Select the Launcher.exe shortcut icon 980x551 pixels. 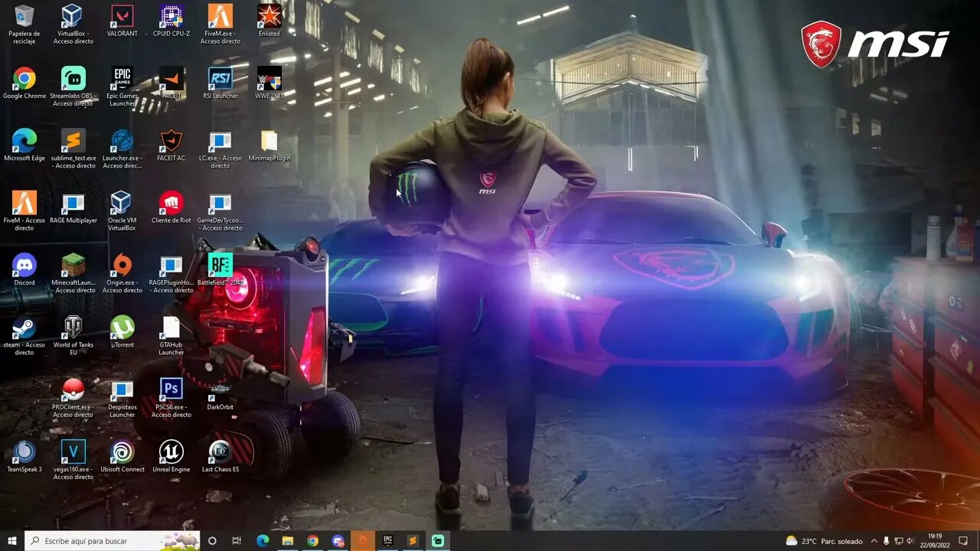(122, 148)
